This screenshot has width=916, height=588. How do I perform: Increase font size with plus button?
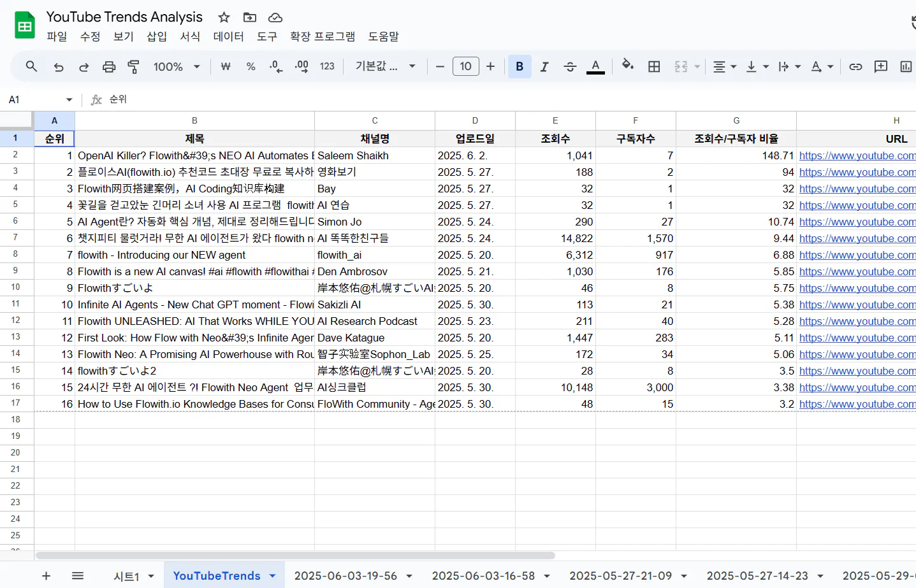(x=490, y=66)
